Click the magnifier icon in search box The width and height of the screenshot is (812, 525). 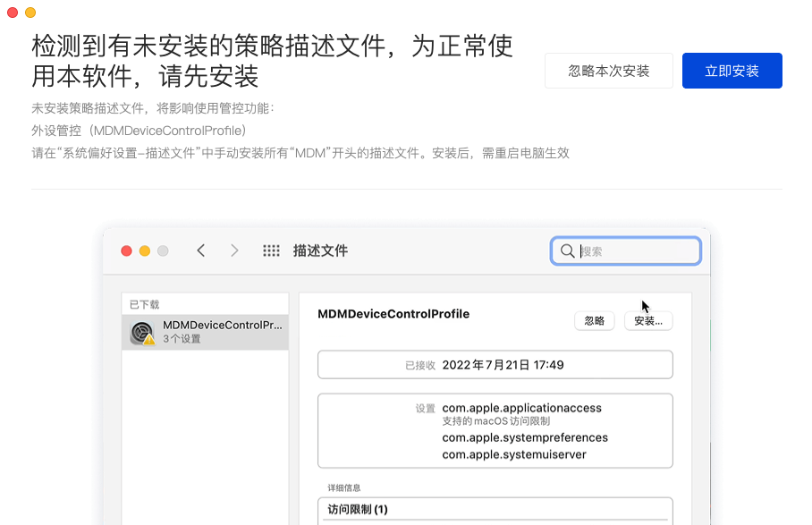coord(567,251)
